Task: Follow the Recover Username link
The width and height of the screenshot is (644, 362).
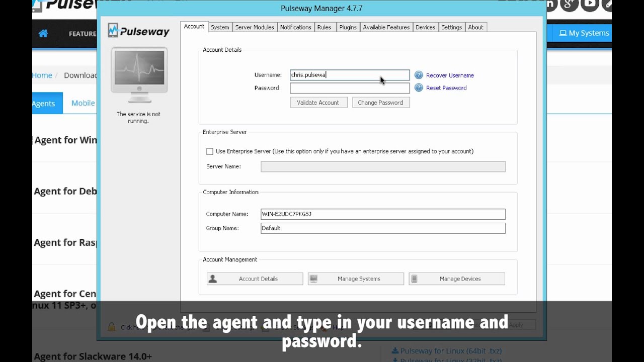Action: tap(450, 75)
